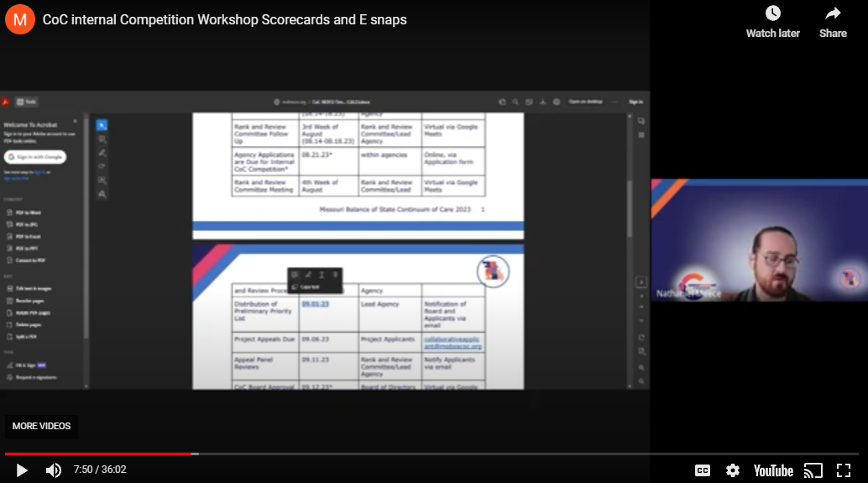Screen dimensions: 868x483
Task: Click the rotate view icon on the right rail
Action: [x=641, y=338]
